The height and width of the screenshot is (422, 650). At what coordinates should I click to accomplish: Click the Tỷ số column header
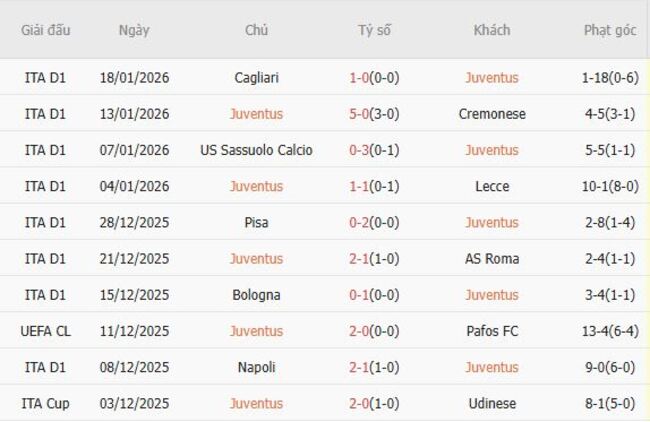pos(374,30)
